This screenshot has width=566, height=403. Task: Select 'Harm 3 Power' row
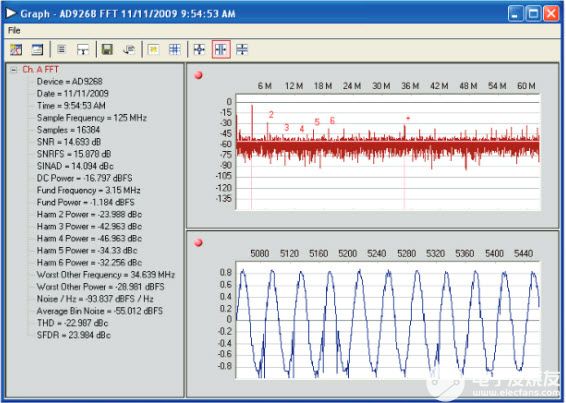click(x=89, y=226)
